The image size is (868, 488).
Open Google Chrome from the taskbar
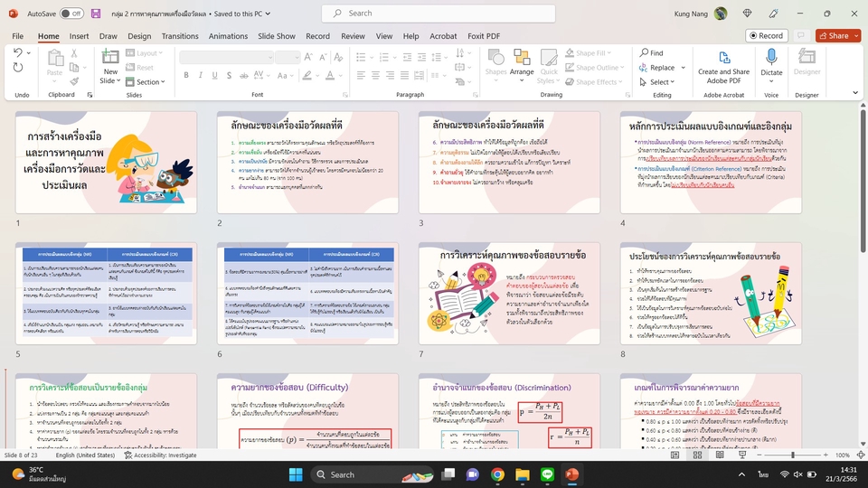pos(497,474)
